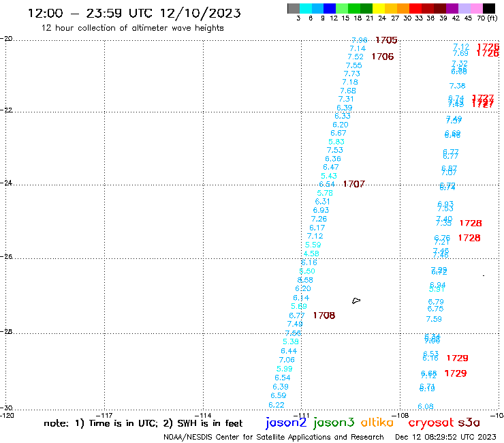This screenshot has height=443, width=504.
Task: Select the timestamp "Dec 12 08:29:52 UTC 2023"
Action: click(x=445, y=437)
